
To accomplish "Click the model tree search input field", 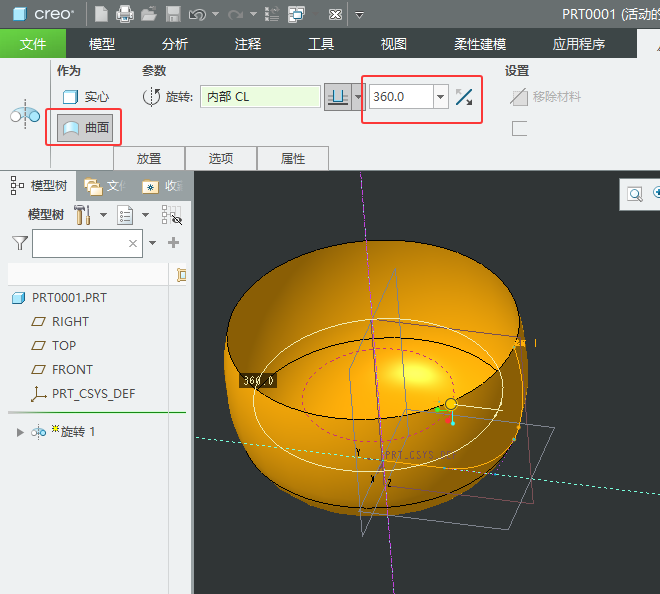I will coord(80,243).
